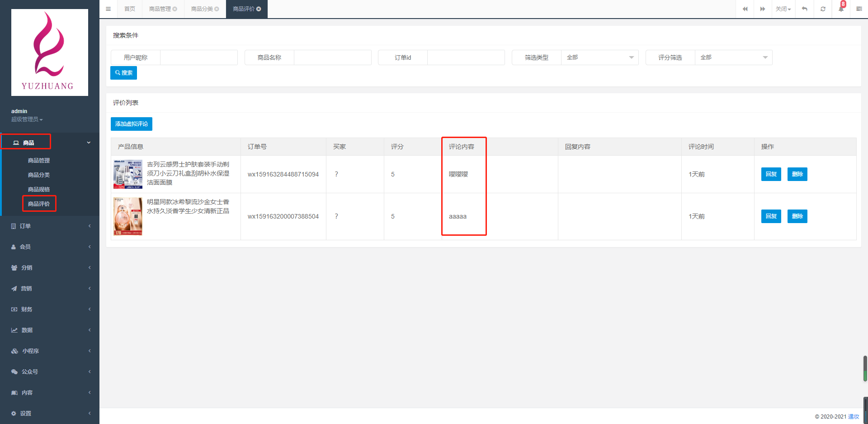This screenshot has width=868, height=424.
Task: Expand the 公众号 sidebar menu
Action: (50, 372)
